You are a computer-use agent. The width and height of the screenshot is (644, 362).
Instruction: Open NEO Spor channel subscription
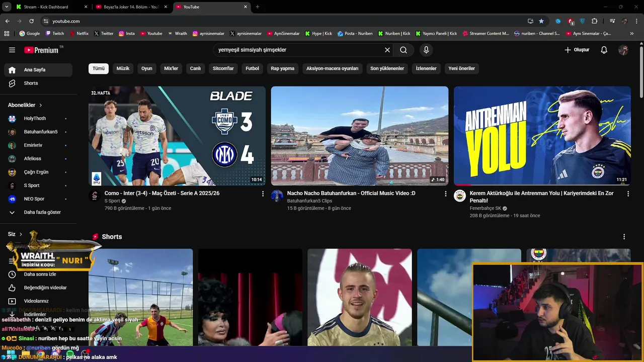coord(38,199)
